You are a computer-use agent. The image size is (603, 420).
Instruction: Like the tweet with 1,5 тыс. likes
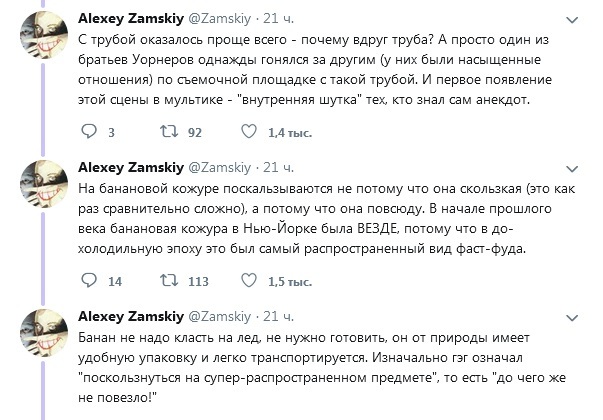click(x=247, y=281)
